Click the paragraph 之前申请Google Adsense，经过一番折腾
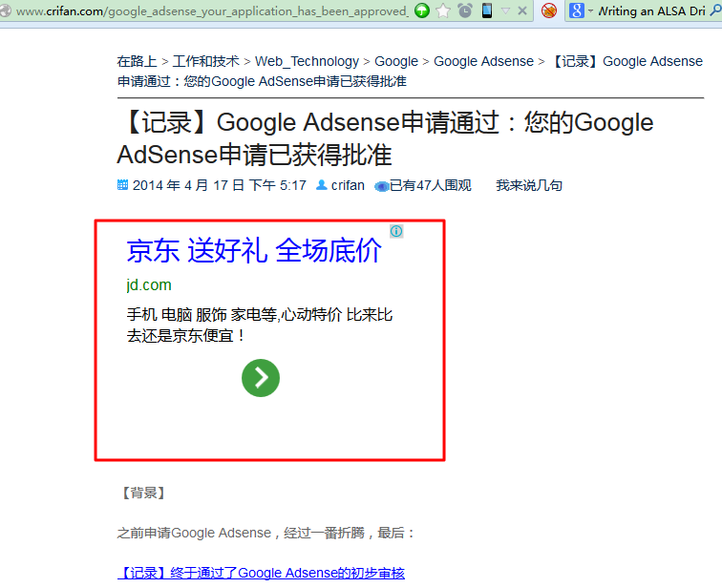 [266, 533]
